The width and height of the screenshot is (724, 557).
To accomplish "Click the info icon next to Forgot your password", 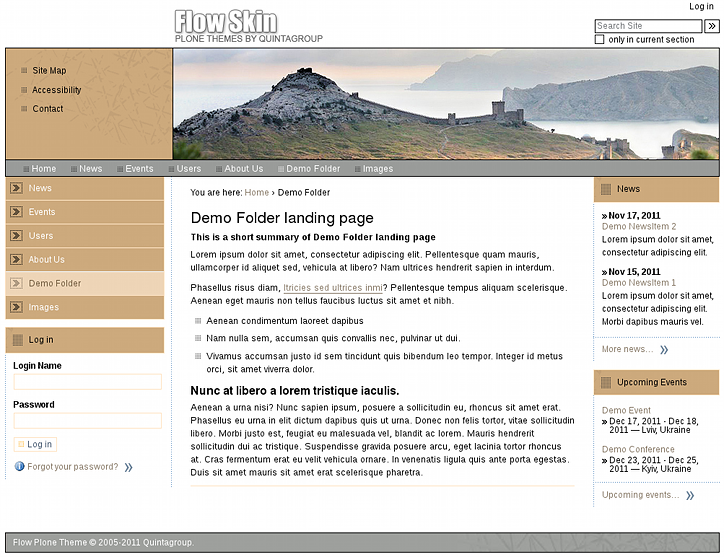I will coord(19,466).
